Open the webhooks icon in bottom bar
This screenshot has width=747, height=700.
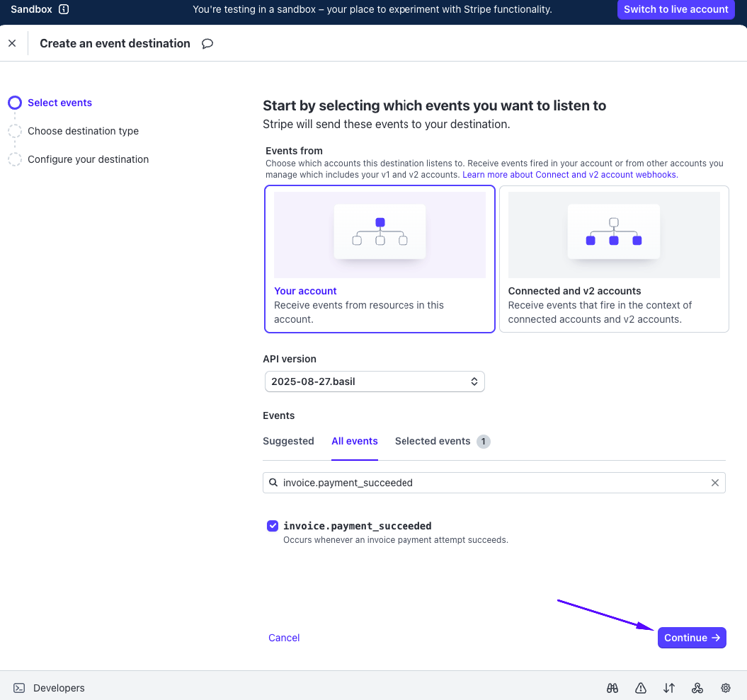tap(697, 688)
